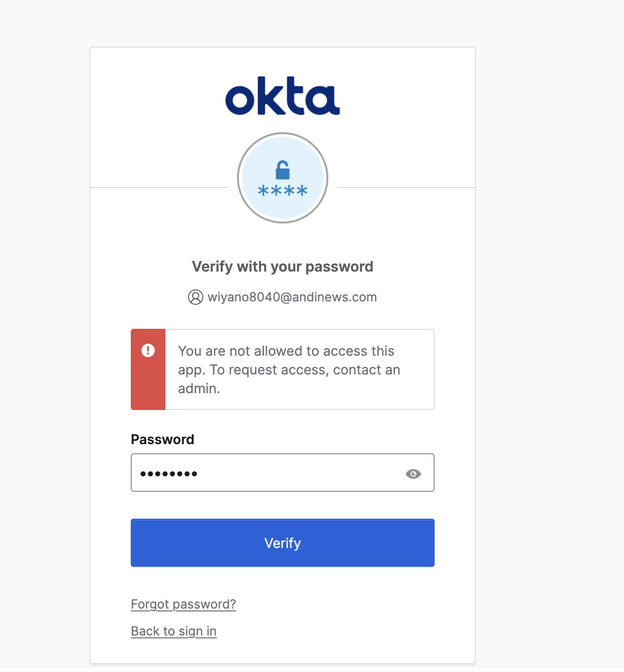Submit using the blue Verify button
The width and height of the screenshot is (624, 672).
click(283, 543)
